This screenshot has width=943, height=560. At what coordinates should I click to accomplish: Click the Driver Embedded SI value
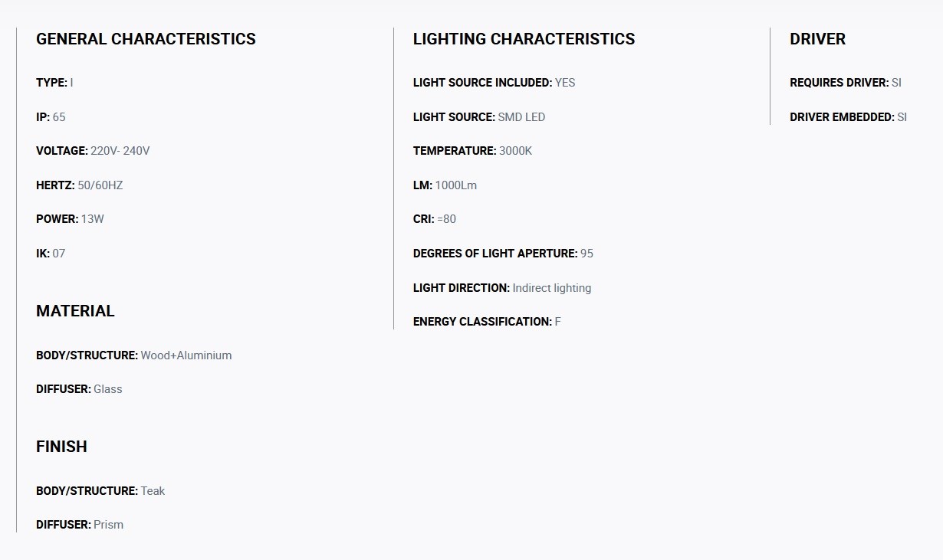click(902, 117)
